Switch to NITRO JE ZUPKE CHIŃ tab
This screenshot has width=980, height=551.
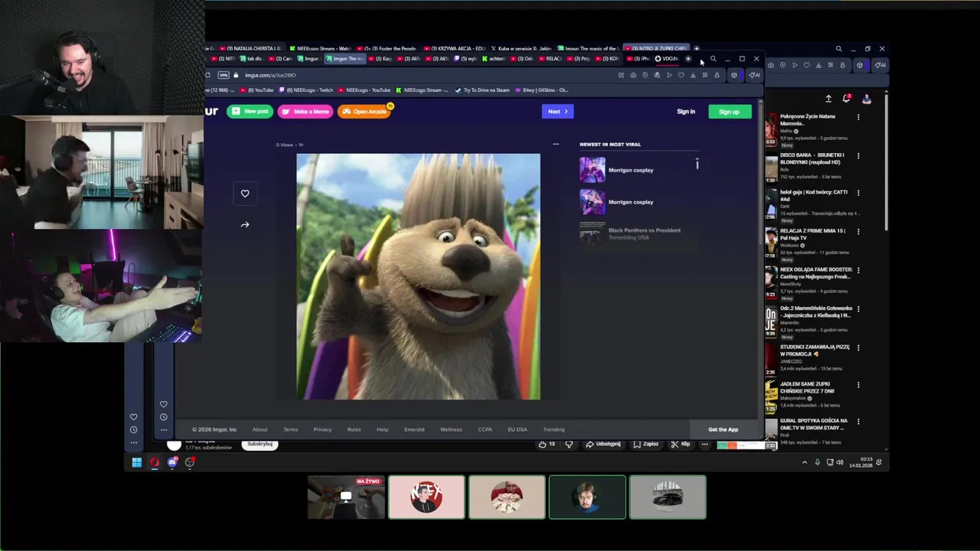click(x=657, y=48)
